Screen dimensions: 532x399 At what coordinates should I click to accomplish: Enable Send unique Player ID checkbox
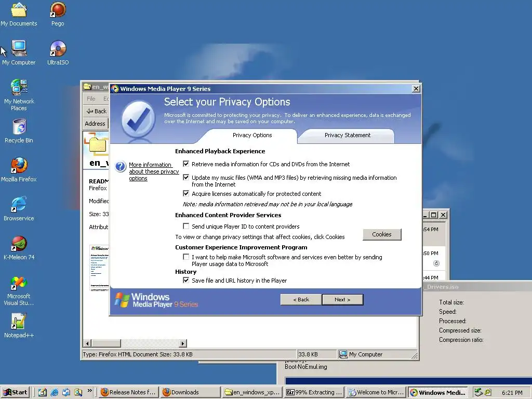click(186, 226)
